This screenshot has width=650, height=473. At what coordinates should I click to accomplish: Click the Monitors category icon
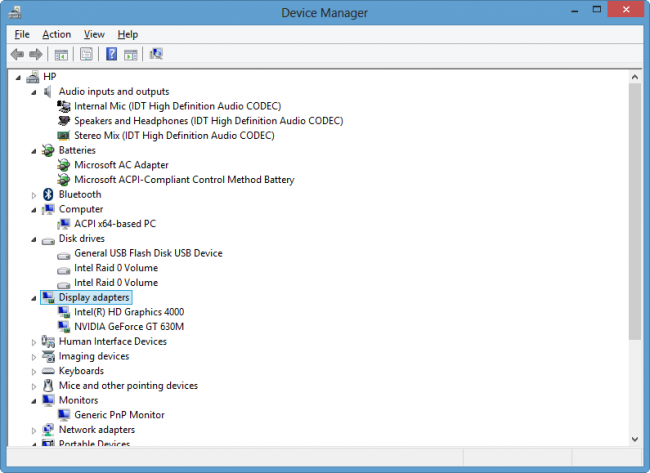(x=48, y=400)
